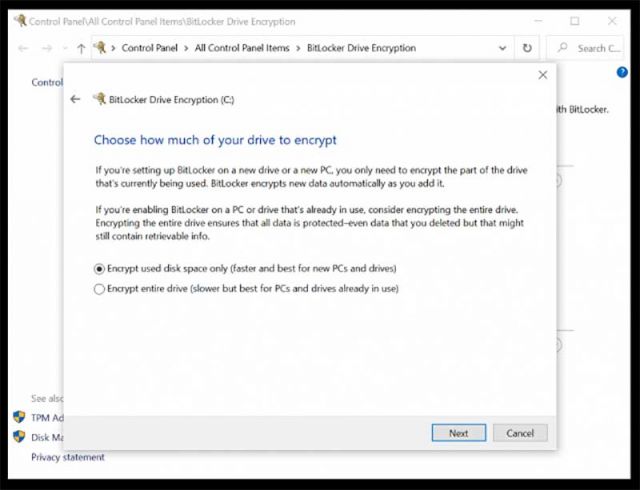The height and width of the screenshot is (490, 640).
Task: Open the Disk Management link
Action: point(47,437)
